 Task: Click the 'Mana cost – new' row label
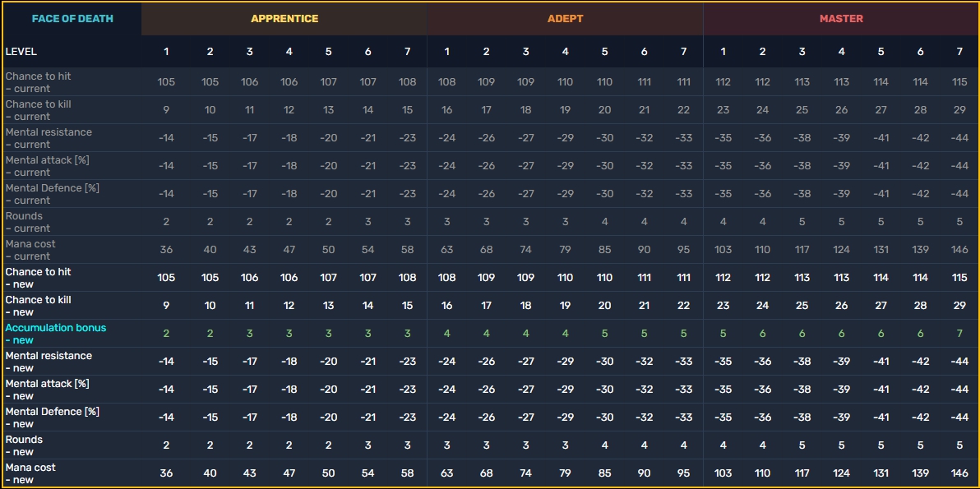pos(30,473)
